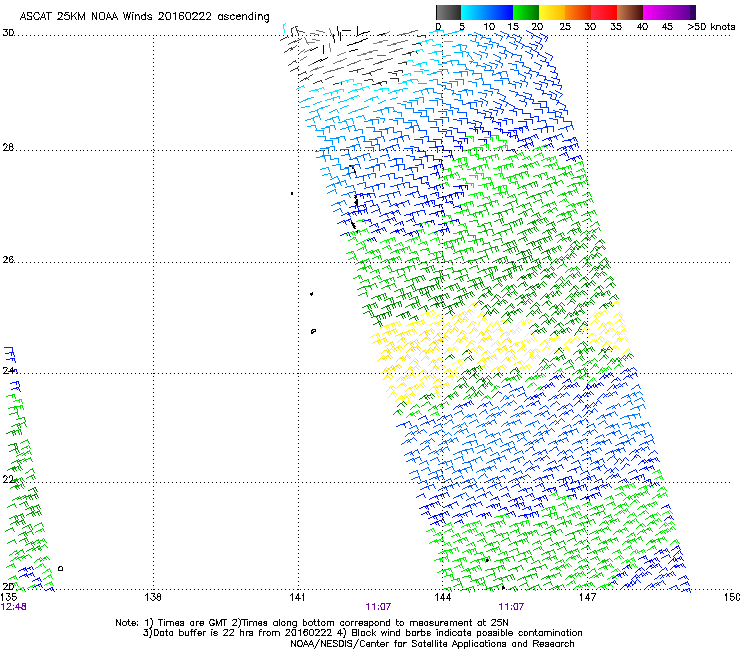Select the orange 25–30 knots legend segment
The image size is (740, 650).
click(x=578, y=12)
